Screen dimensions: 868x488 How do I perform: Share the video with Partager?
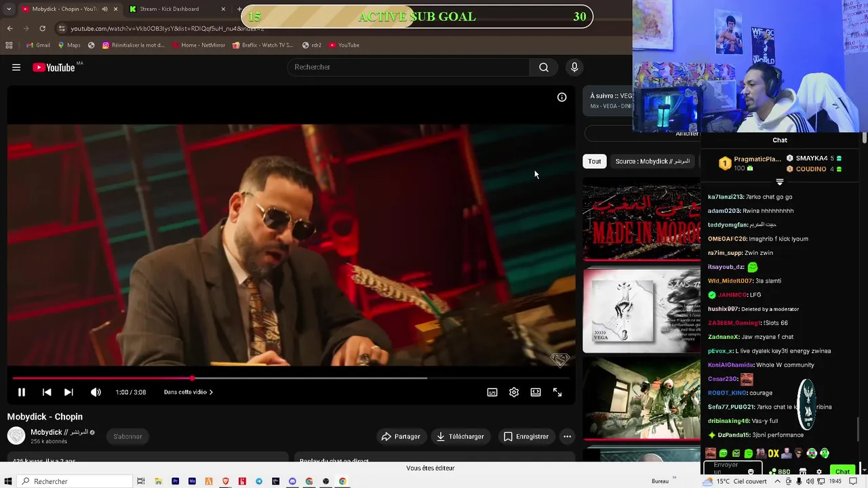[401, 436]
